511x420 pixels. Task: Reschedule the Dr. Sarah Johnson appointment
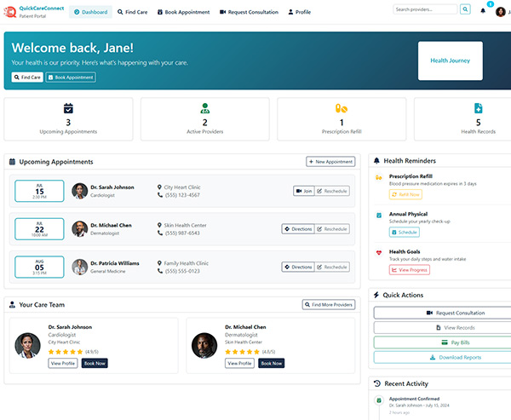(332, 191)
